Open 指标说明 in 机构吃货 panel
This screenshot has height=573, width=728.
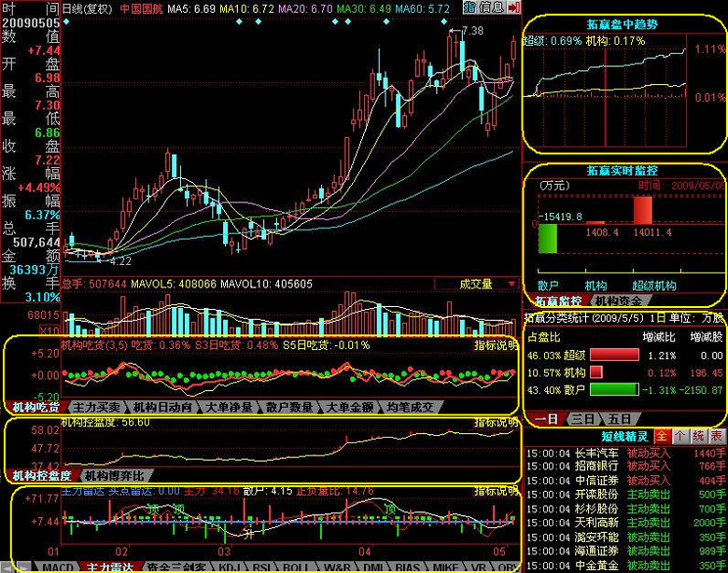click(496, 344)
